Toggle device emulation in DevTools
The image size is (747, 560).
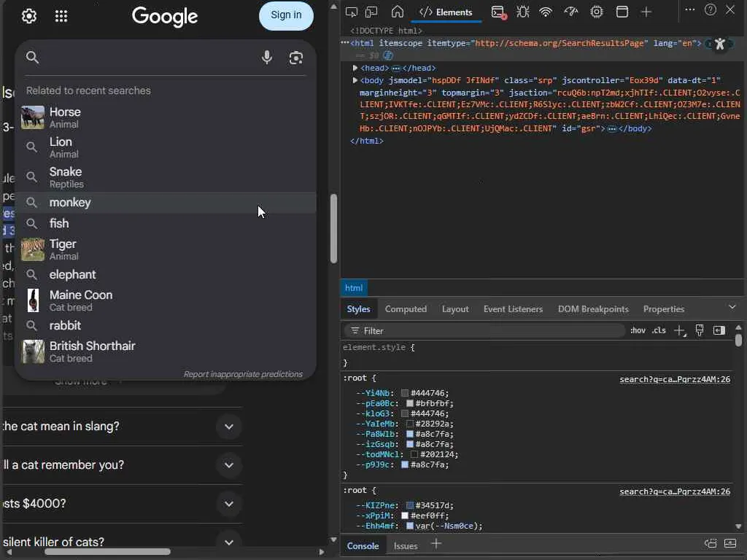(x=371, y=12)
